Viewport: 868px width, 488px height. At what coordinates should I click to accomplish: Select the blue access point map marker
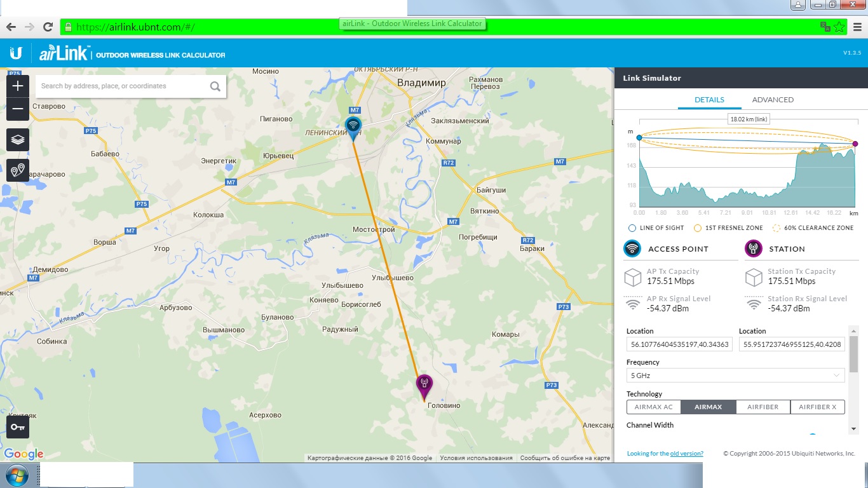[353, 129]
